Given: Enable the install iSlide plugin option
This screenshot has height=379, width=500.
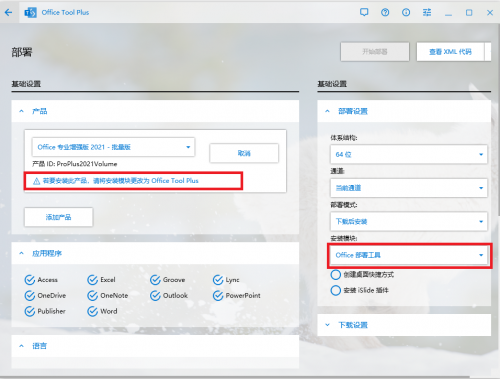Looking at the screenshot, I should coord(336,290).
